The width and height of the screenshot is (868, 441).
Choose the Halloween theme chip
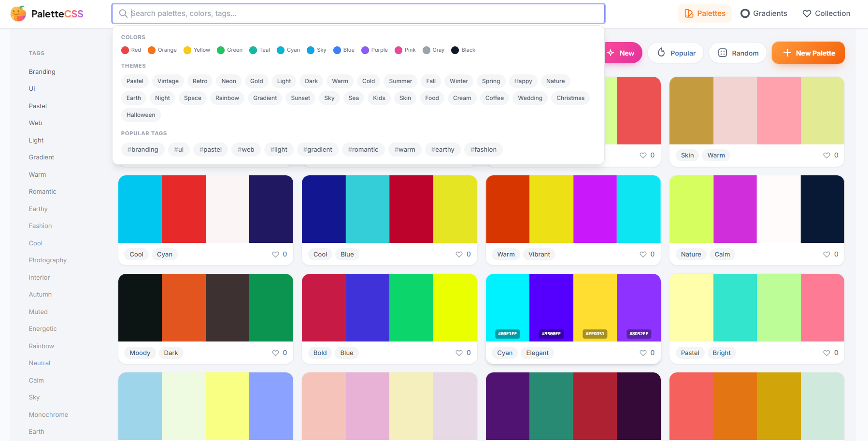coord(141,115)
